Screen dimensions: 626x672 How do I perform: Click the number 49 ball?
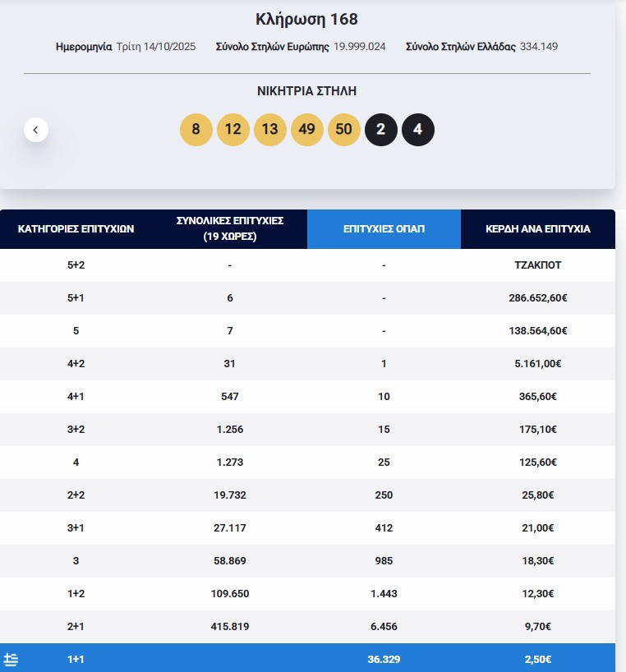[307, 129]
